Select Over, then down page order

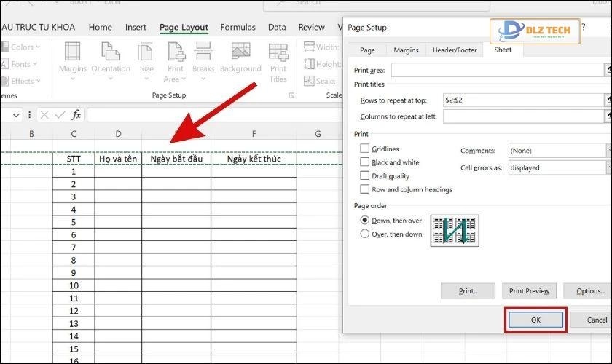365,234
